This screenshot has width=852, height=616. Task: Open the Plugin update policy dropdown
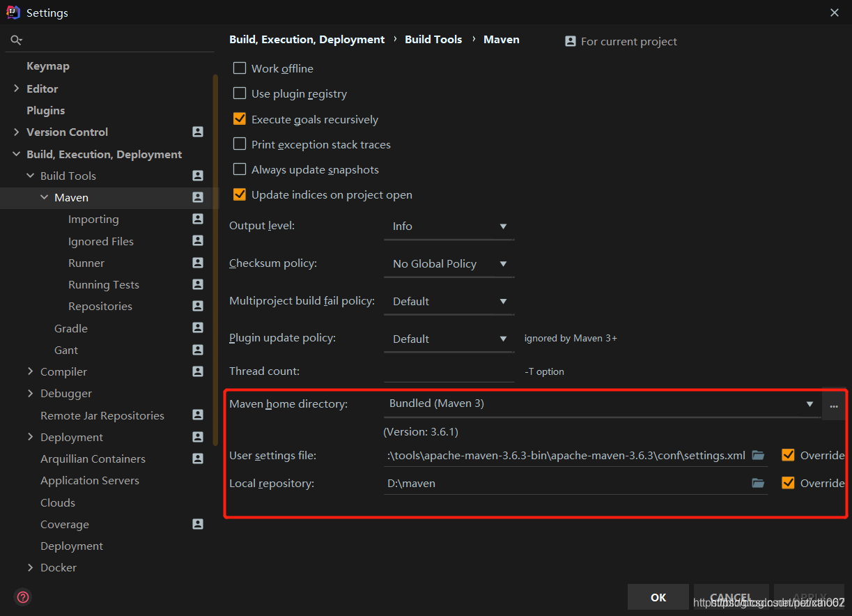pyautogui.click(x=449, y=339)
